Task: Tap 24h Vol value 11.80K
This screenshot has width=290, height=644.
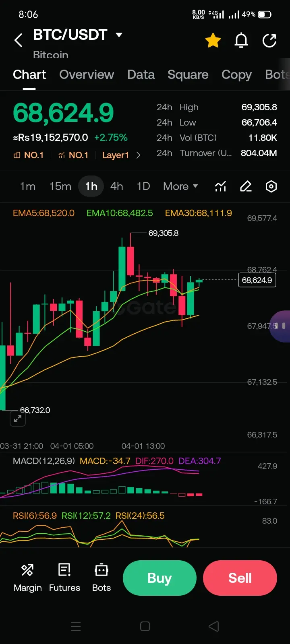Action: click(x=263, y=138)
